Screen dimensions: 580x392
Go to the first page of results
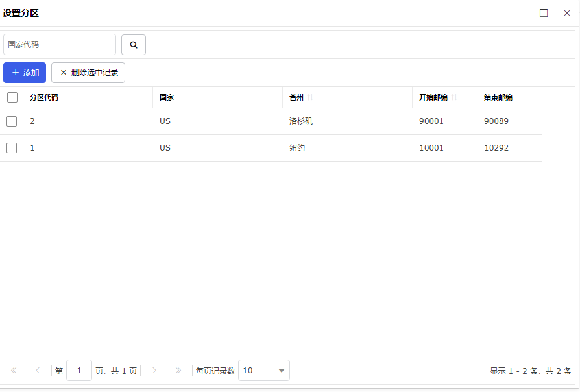(x=14, y=370)
